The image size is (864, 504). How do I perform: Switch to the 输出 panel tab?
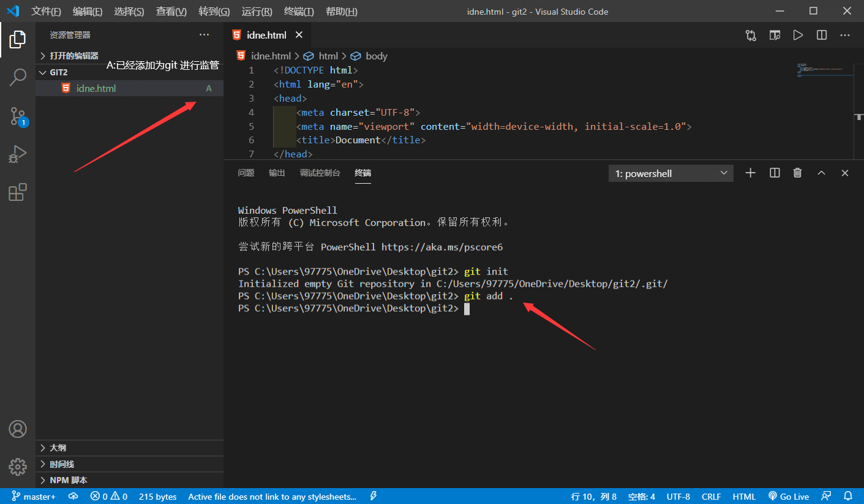tap(277, 173)
